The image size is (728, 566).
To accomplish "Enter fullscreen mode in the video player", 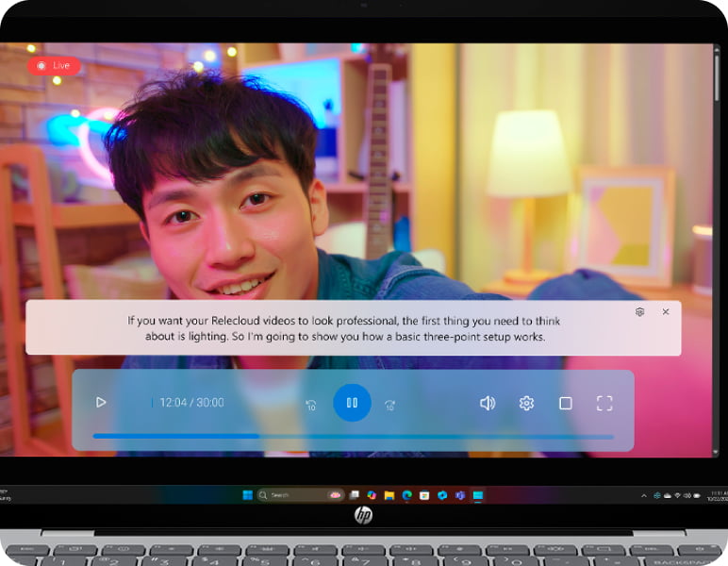I will click(x=604, y=403).
